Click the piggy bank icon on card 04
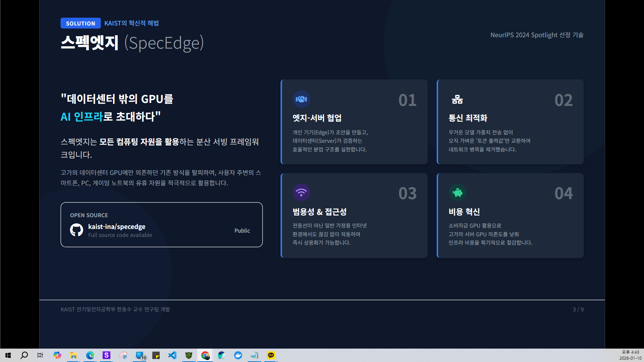 tap(457, 192)
